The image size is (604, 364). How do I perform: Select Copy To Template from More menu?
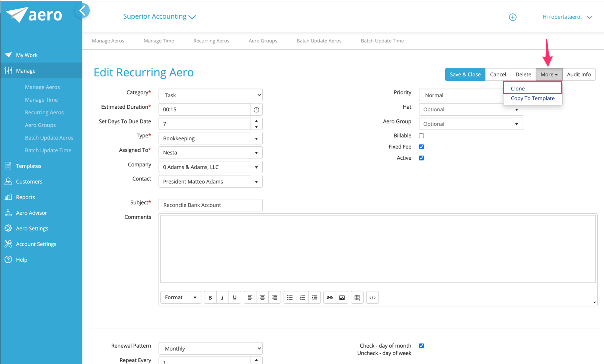click(x=533, y=98)
